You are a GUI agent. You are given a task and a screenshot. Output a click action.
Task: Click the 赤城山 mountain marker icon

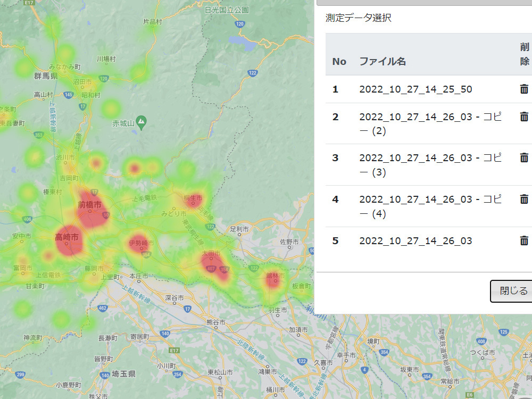coord(141,122)
